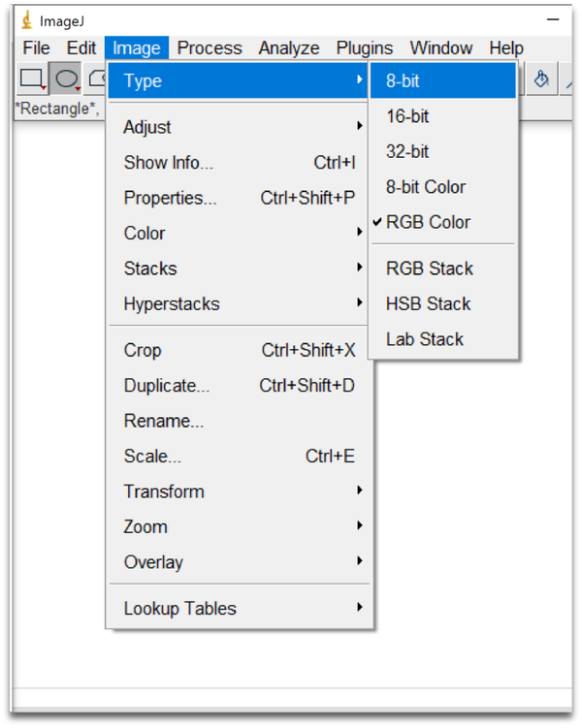Choose the 32-bit image type
This screenshot has width=582, height=728.
[407, 151]
